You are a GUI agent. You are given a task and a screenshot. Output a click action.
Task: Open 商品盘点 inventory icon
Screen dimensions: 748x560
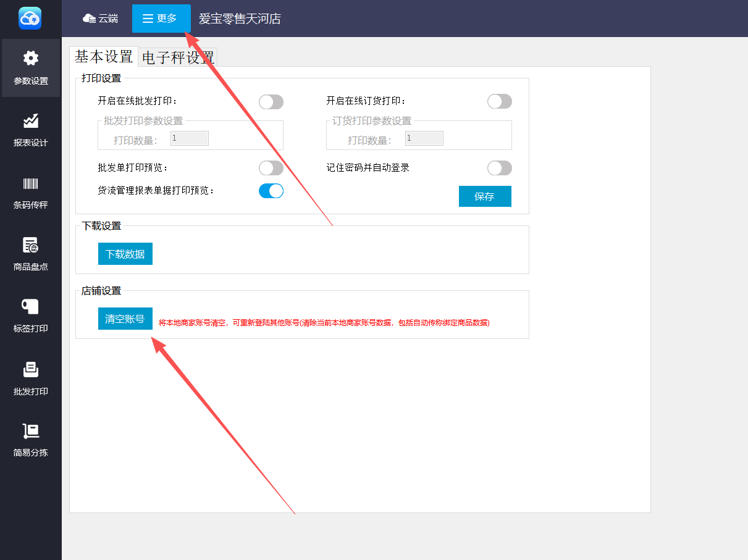click(30, 245)
